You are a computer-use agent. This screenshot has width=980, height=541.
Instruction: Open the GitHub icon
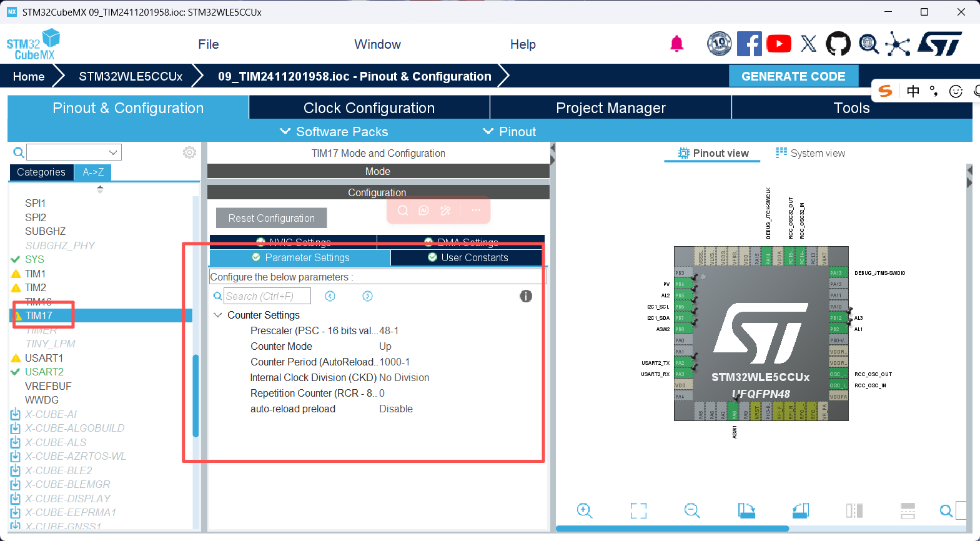(x=838, y=44)
